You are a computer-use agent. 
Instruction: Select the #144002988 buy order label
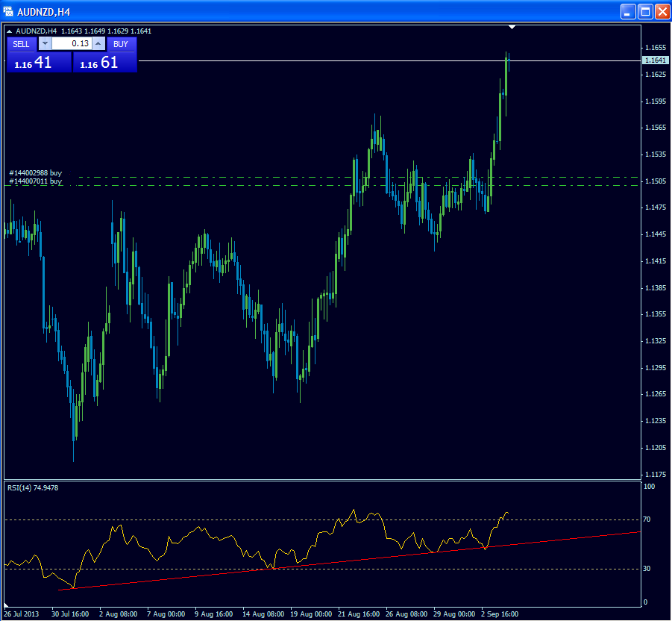pyautogui.click(x=36, y=173)
